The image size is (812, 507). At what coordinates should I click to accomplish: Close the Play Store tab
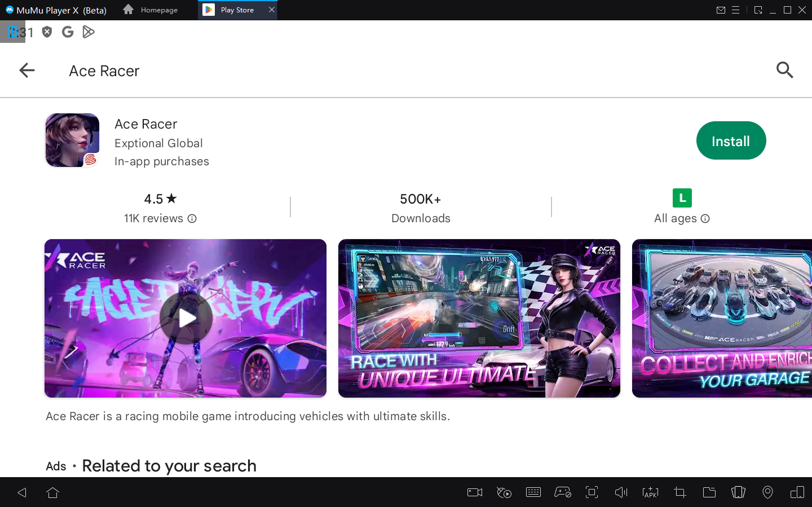click(272, 10)
